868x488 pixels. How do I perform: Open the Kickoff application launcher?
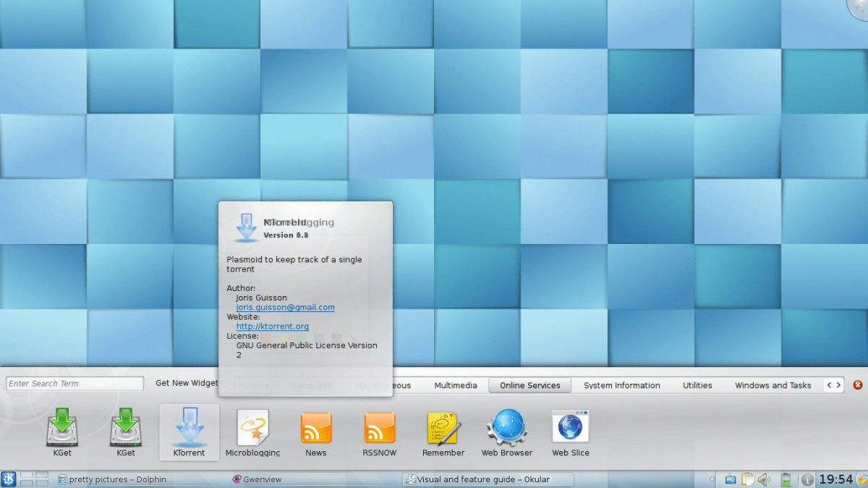9,479
